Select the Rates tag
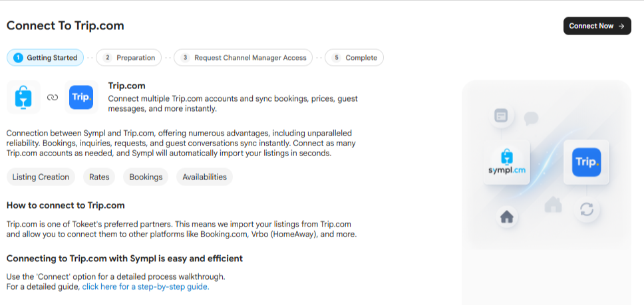Image resolution: width=644 pixels, height=305 pixels. (99, 177)
